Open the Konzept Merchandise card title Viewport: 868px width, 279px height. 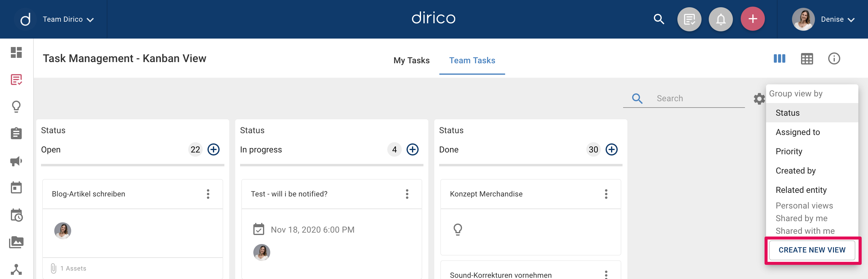486,194
